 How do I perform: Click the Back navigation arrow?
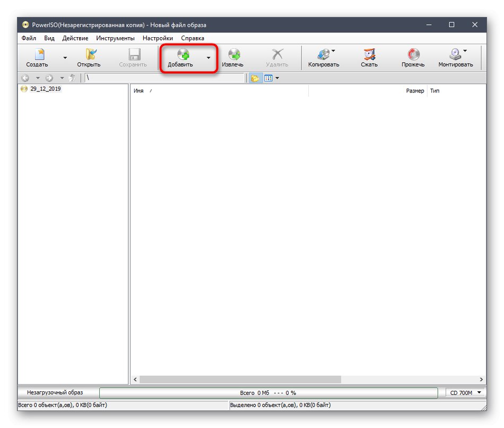[x=25, y=78]
